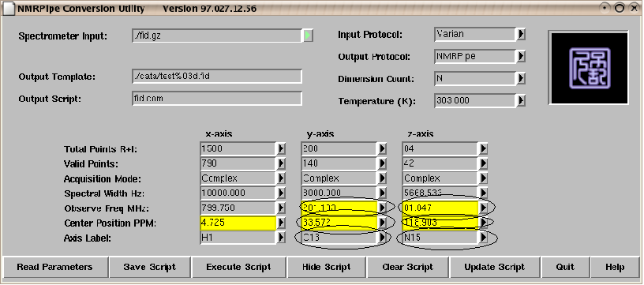
Task: Open z-axis Observe Freq MHz arrow
Action: point(483,208)
